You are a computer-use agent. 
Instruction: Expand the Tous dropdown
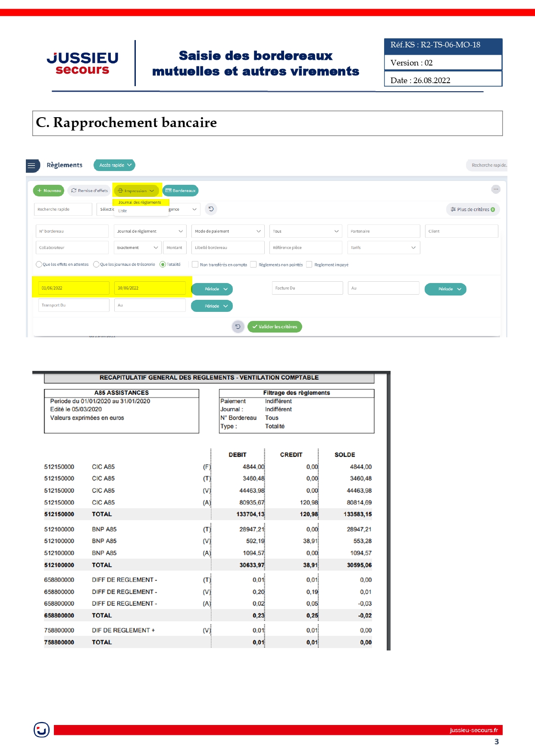pos(306,231)
